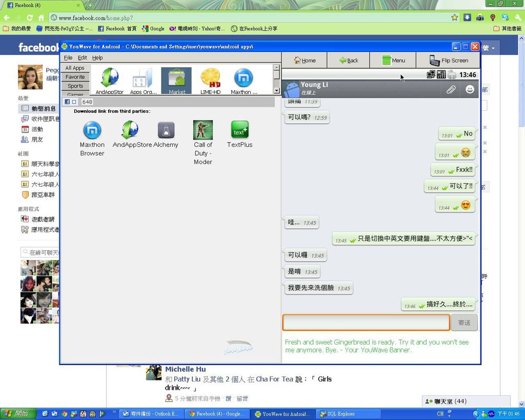Click the Flip Screen button
This screenshot has height=420, width=525.
(448, 61)
